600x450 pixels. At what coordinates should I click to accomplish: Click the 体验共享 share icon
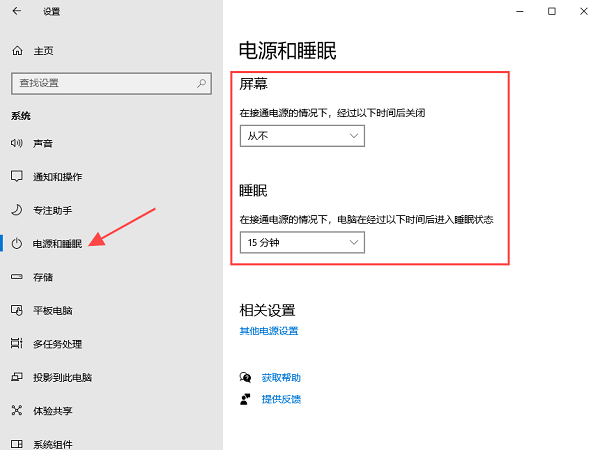click(x=16, y=410)
